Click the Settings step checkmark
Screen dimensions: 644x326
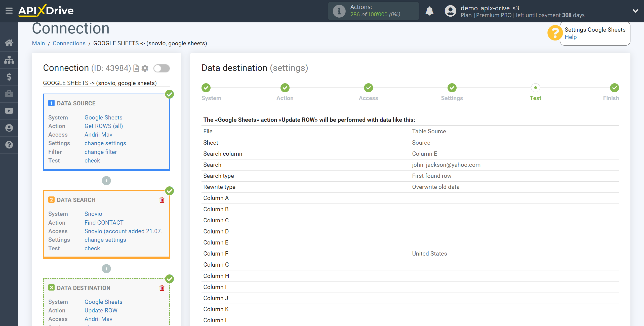(x=452, y=88)
